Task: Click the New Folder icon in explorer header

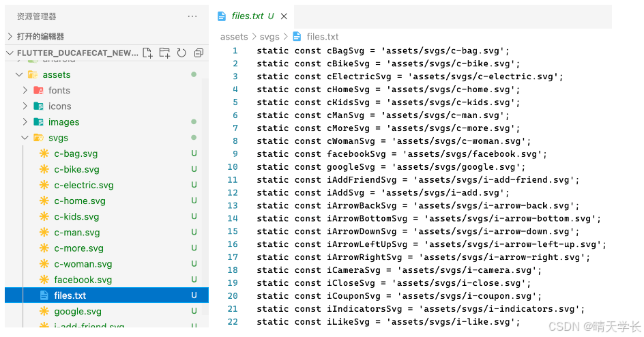Action: pos(164,53)
